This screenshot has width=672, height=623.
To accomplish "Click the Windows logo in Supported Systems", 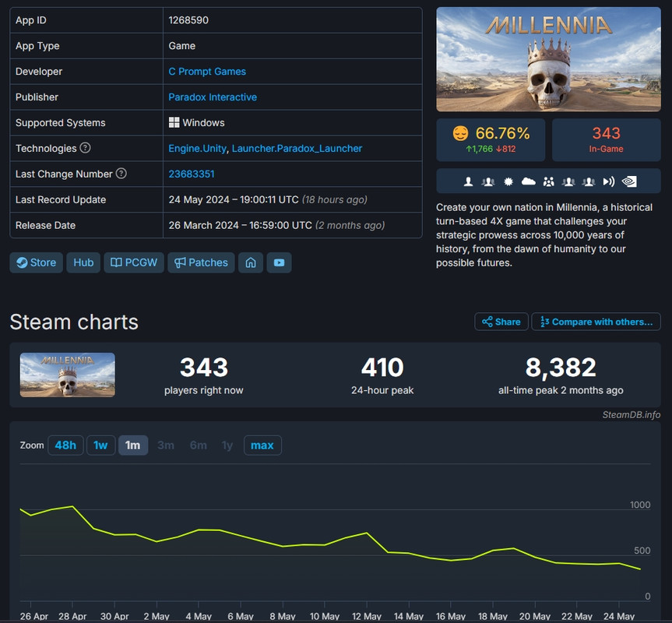I will tap(174, 122).
